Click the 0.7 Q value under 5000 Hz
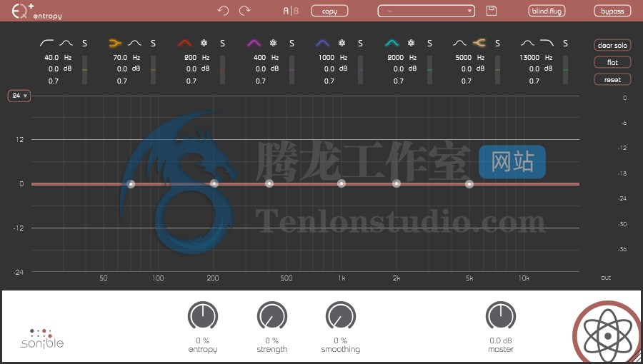 (467, 81)
